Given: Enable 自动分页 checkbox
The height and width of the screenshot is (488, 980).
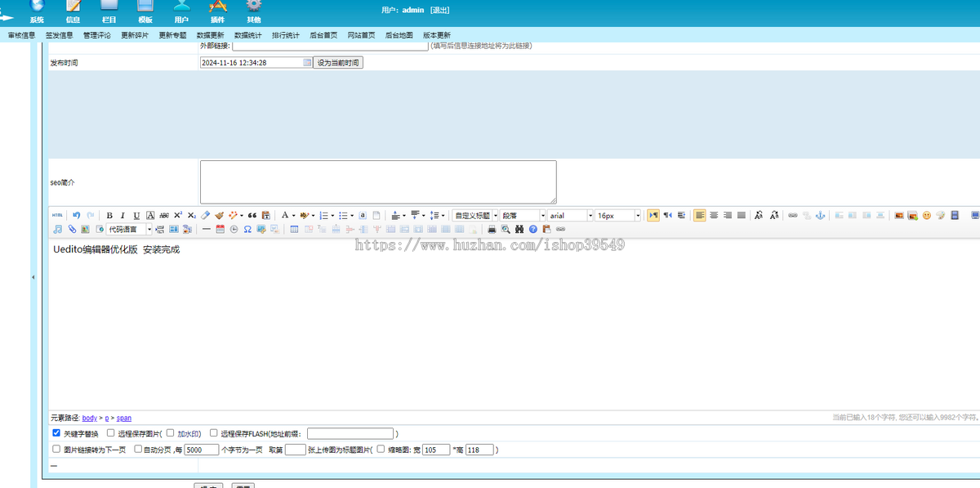Looking at the screenshot, I should [138, 449].
